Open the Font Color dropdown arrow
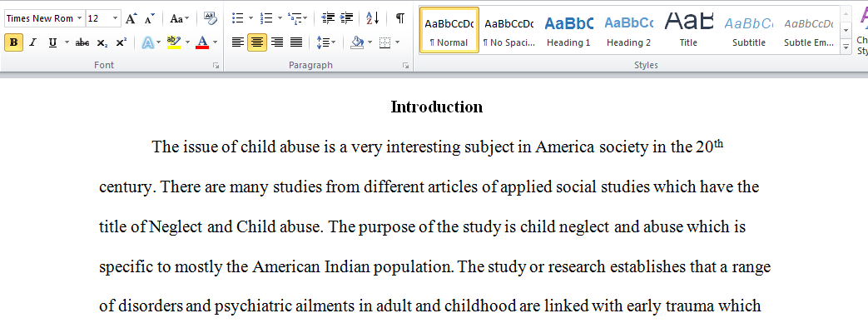868x328 pixels. tap(215, 42)
